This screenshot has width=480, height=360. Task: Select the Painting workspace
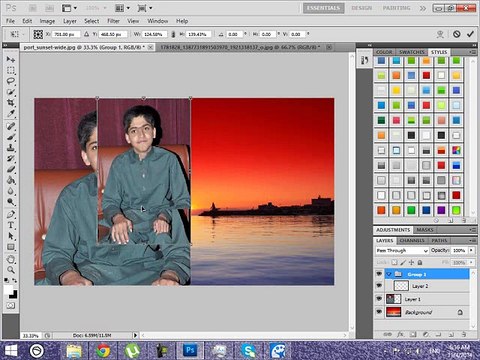pos(396,8)
